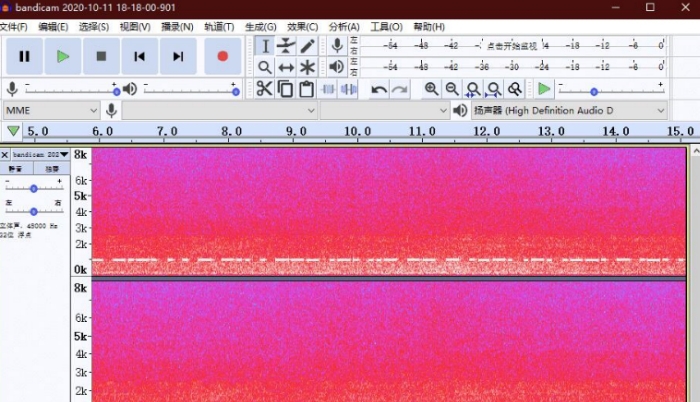This screenshot has height=402, width=700.
Task: Open the MME audio host dropdown
Action: (51, 110)
